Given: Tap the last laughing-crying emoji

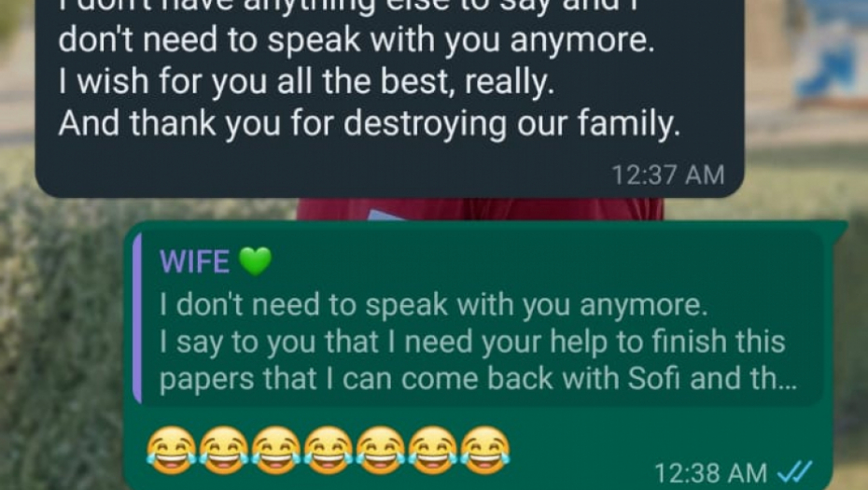Looking at the screenshot, I should click(x=485, y=450).
